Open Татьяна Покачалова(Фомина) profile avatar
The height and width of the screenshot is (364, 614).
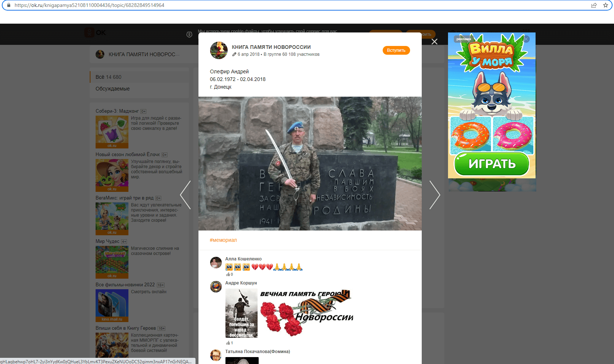coord(216,355)
